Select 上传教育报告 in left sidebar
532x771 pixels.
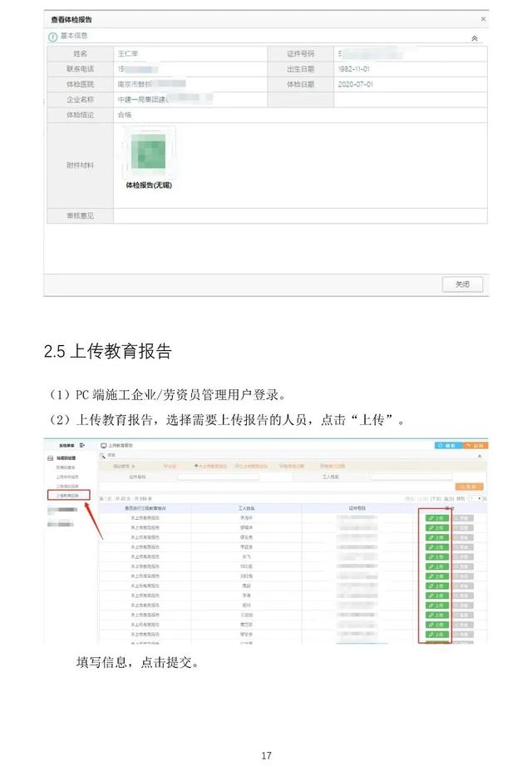click(68, 495)
